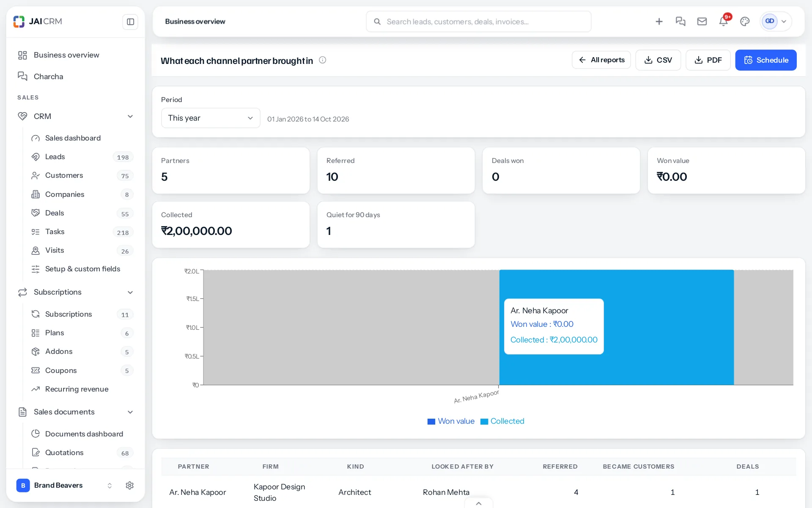Image resolution: width=812 pixels, height=508 pixels.
Task: Open Leads list
Action: [82, 157]
